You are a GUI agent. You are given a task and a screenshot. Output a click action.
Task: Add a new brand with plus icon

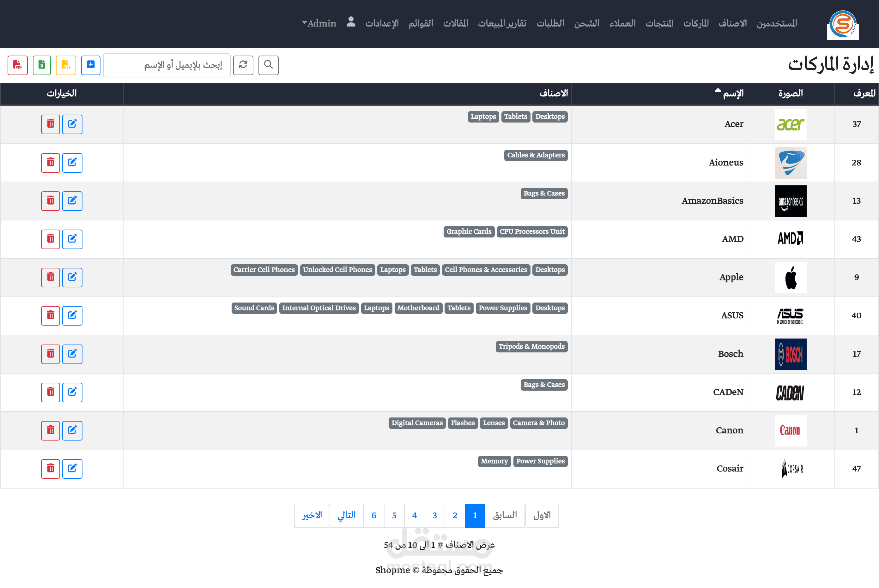coord(91,65)
